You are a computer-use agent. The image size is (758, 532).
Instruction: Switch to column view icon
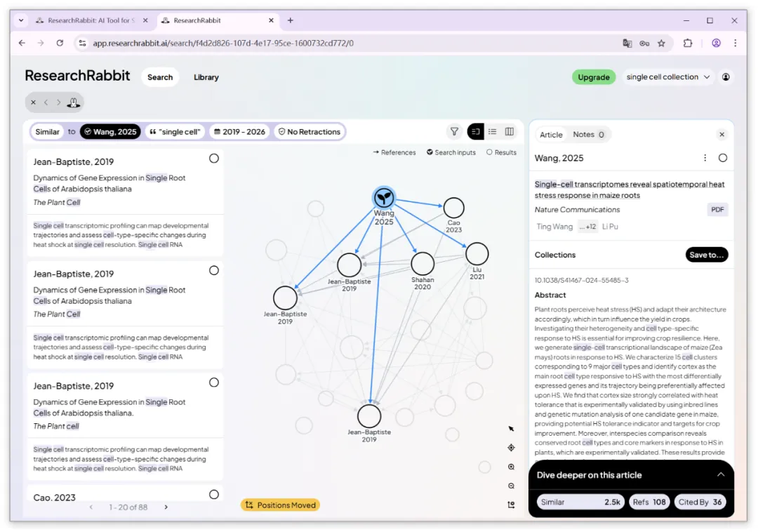coord(509,131)
